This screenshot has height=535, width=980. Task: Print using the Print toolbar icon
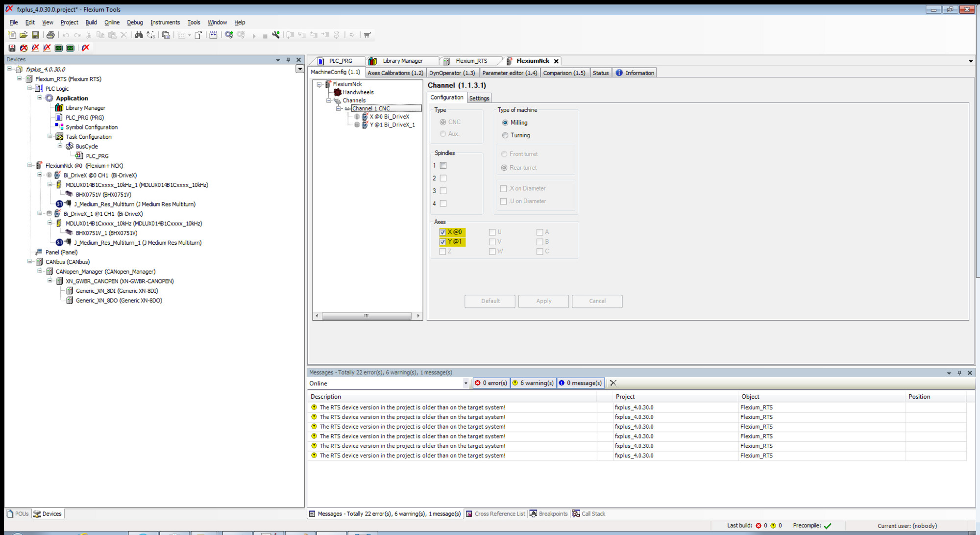click(x=50, y=35)
